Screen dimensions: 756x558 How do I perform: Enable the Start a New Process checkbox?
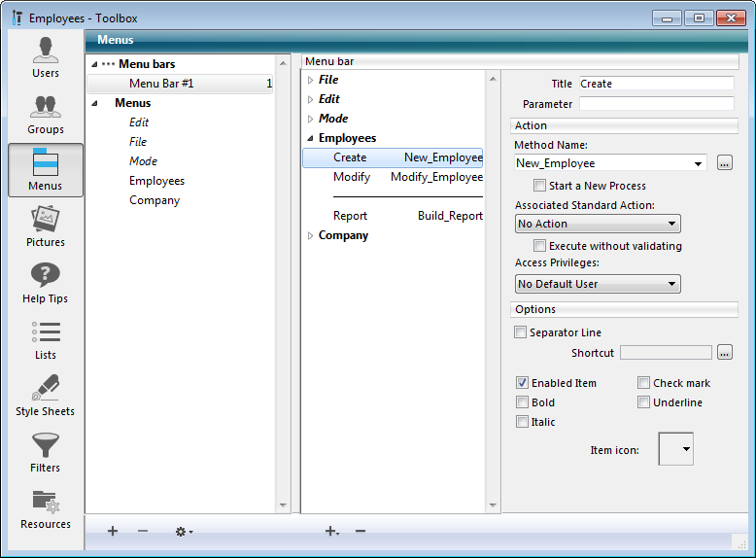point(539,186)
